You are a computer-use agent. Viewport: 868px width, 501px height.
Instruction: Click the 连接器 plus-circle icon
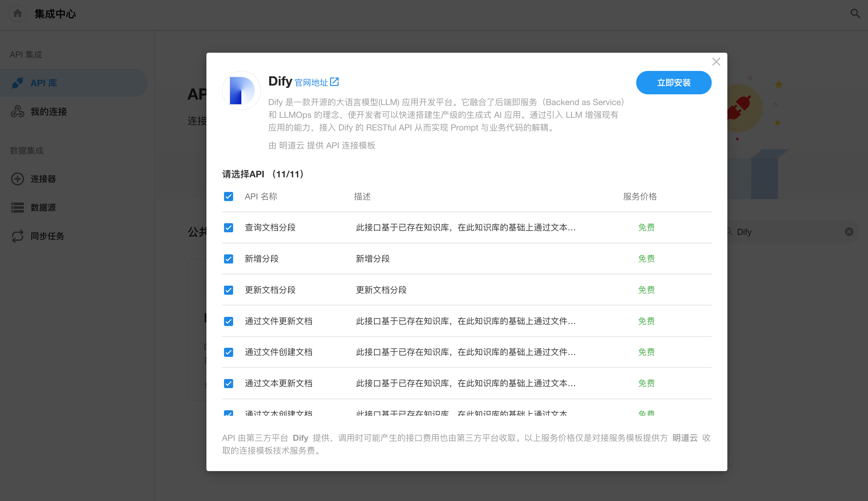coord(18,179)
